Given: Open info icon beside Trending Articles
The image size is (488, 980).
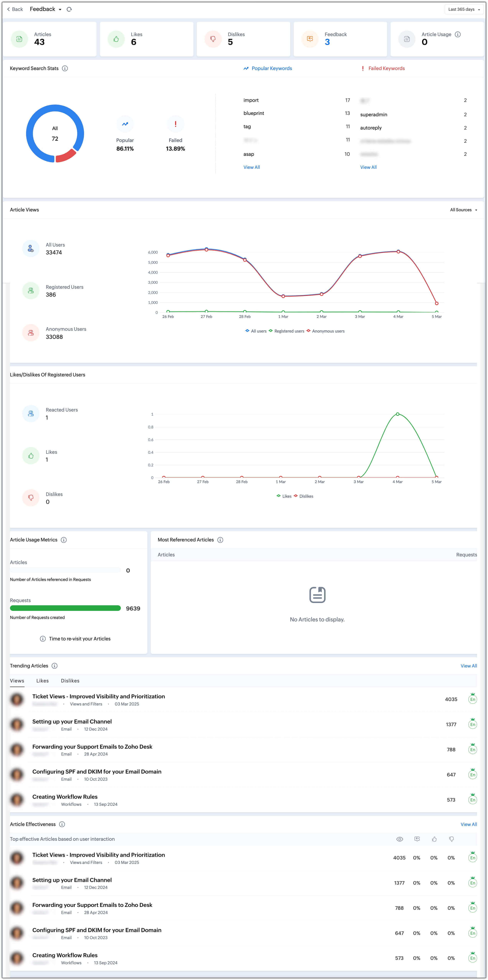Looking at the screenshot, I should (x=54, y=666).
